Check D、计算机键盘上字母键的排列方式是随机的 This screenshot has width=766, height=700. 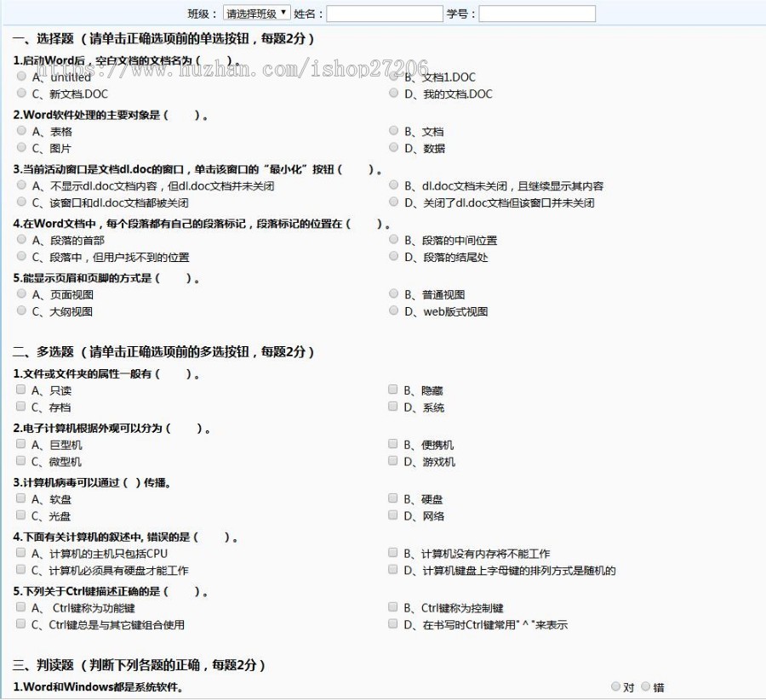tap(392, 569)
